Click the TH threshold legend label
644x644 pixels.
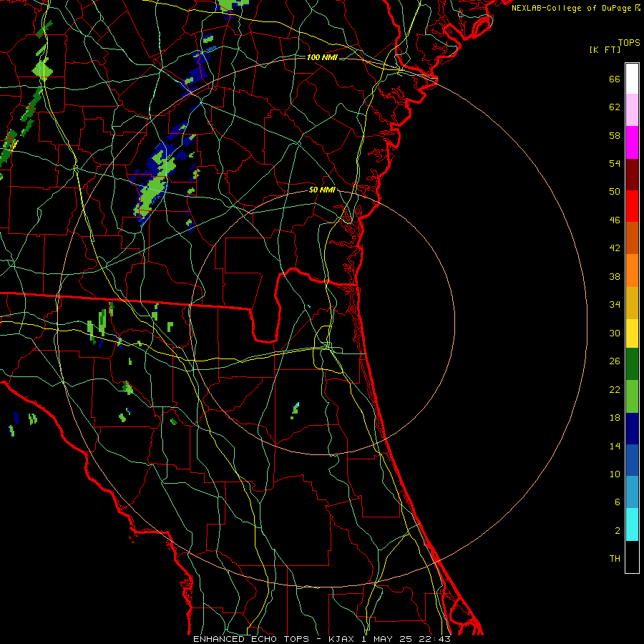[615, 559]
